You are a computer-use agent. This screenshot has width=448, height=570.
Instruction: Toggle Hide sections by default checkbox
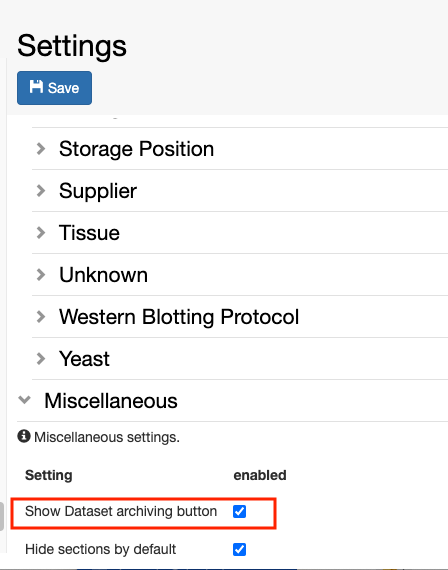[239, 549]
